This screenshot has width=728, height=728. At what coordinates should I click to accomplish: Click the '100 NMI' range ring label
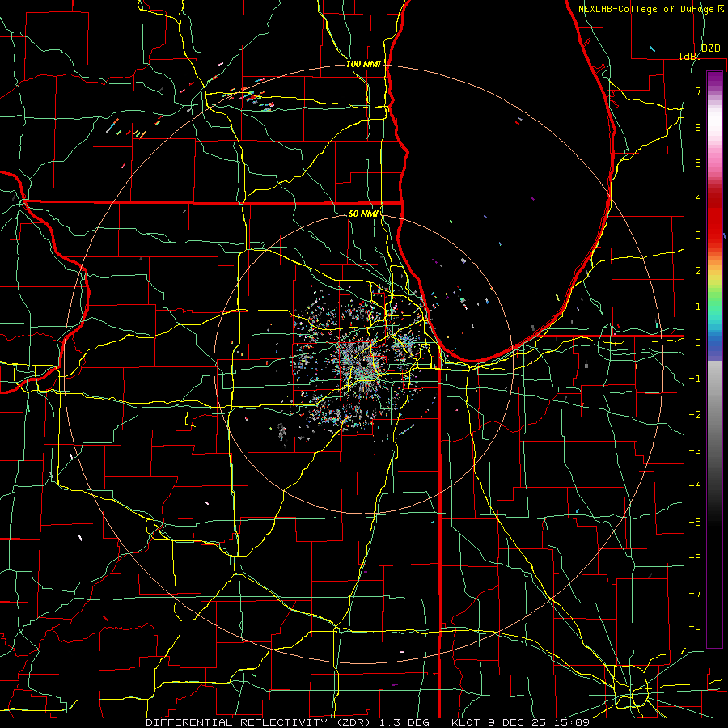tap(363, 64)
